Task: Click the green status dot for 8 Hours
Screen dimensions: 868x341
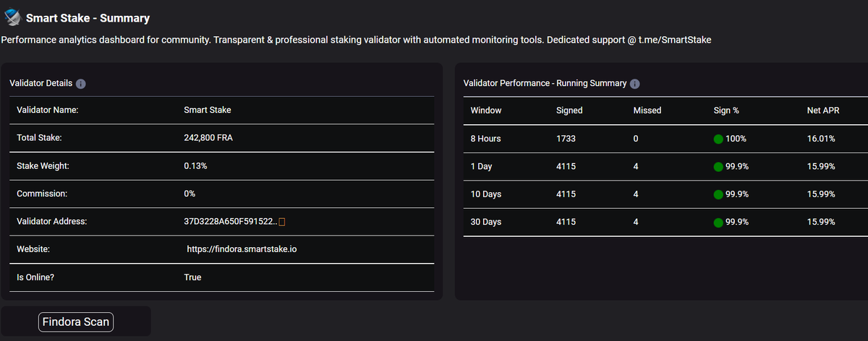Action: point(718,139)
